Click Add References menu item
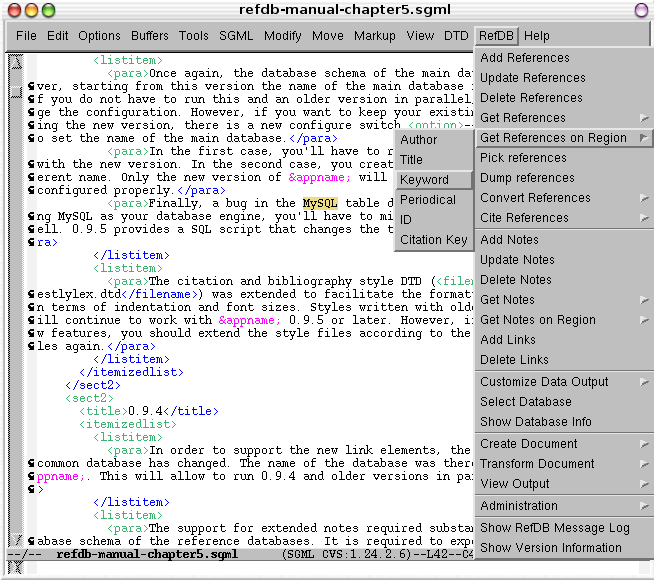Viewport: 654px width, 580px height. [525, 58]
